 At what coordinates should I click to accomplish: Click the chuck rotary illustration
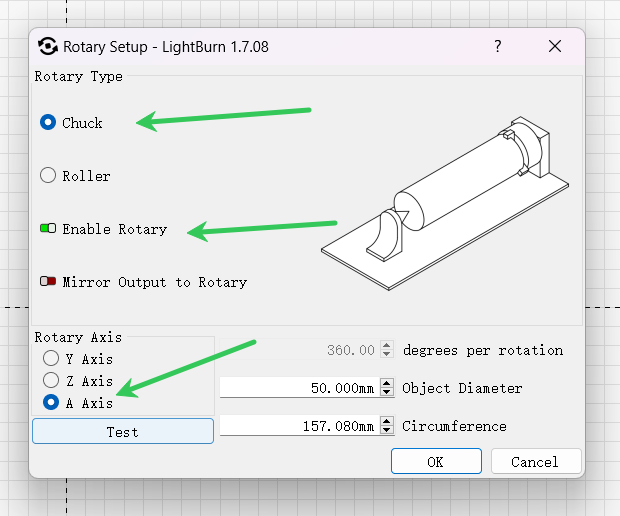(x=445, y=203)
